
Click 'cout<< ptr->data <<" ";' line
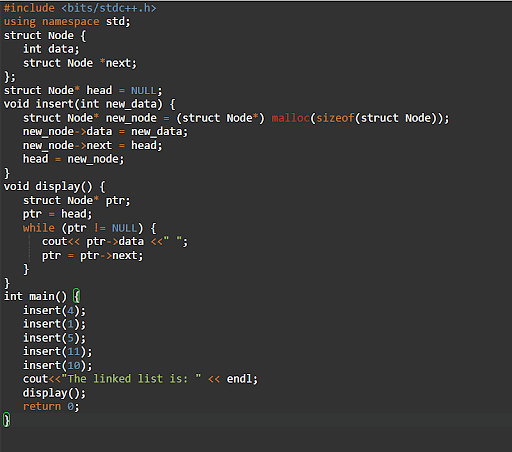tap(115, 242)
